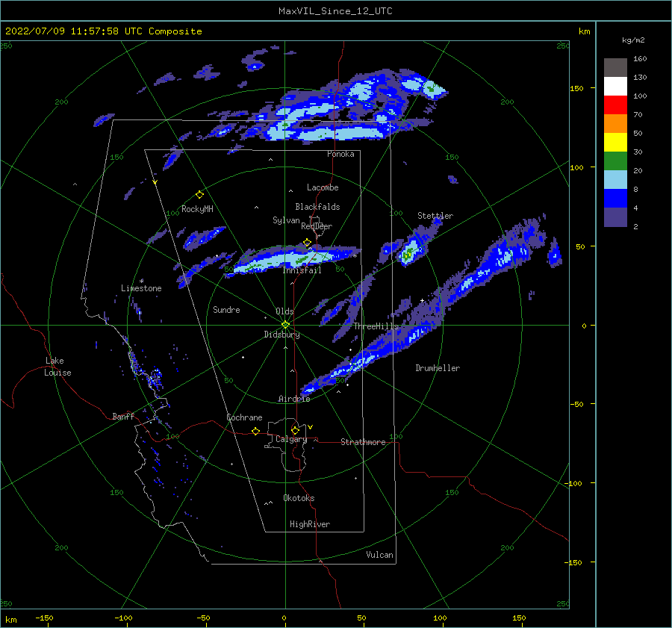Click the Sylvan label

[x=286, y=220]
